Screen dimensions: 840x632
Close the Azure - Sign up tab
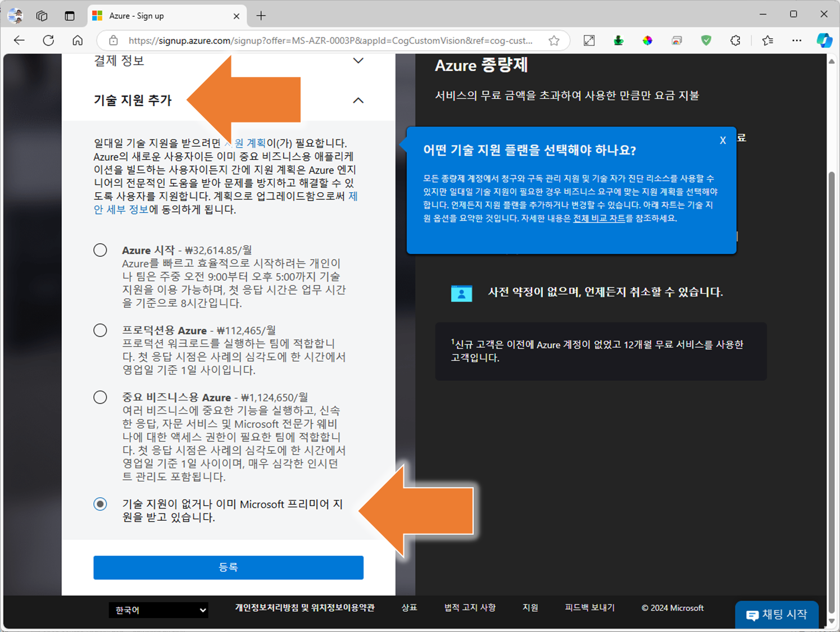click(x=236, y=16)
